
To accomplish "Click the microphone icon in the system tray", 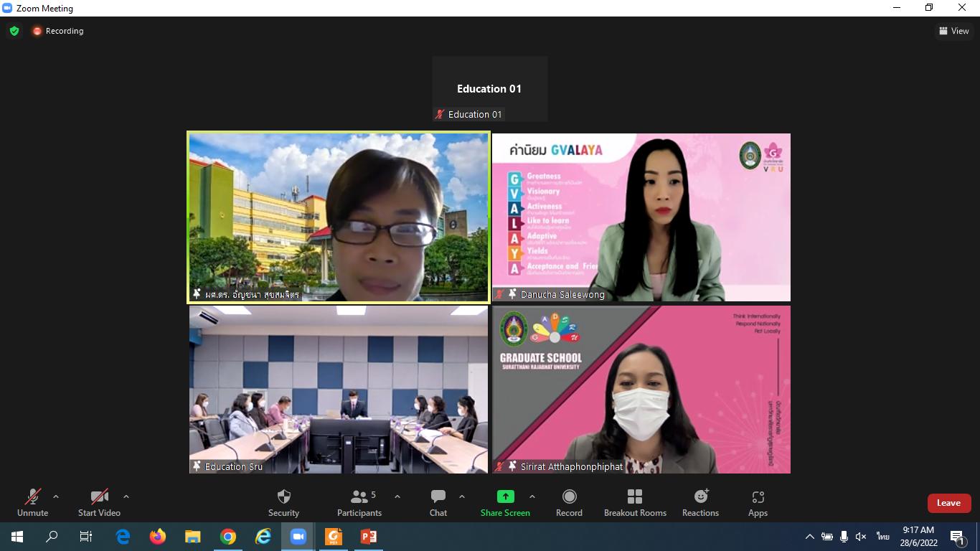I will pos(844,537).
